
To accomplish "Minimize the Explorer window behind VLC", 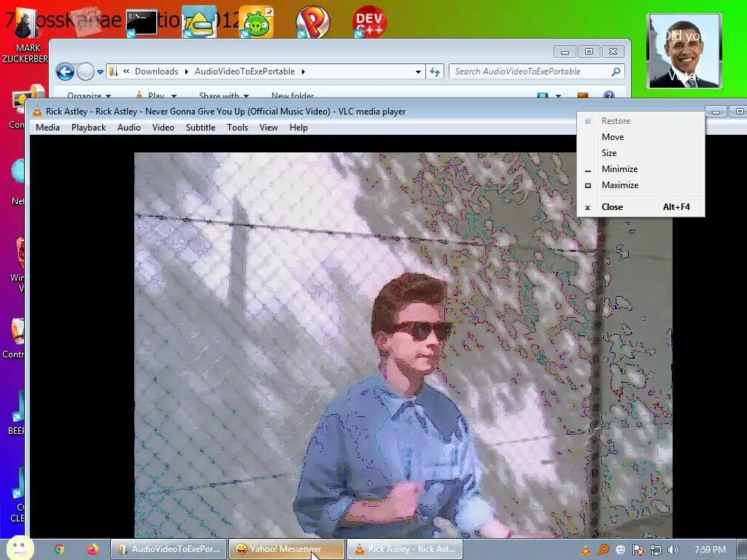I will 565,52.
